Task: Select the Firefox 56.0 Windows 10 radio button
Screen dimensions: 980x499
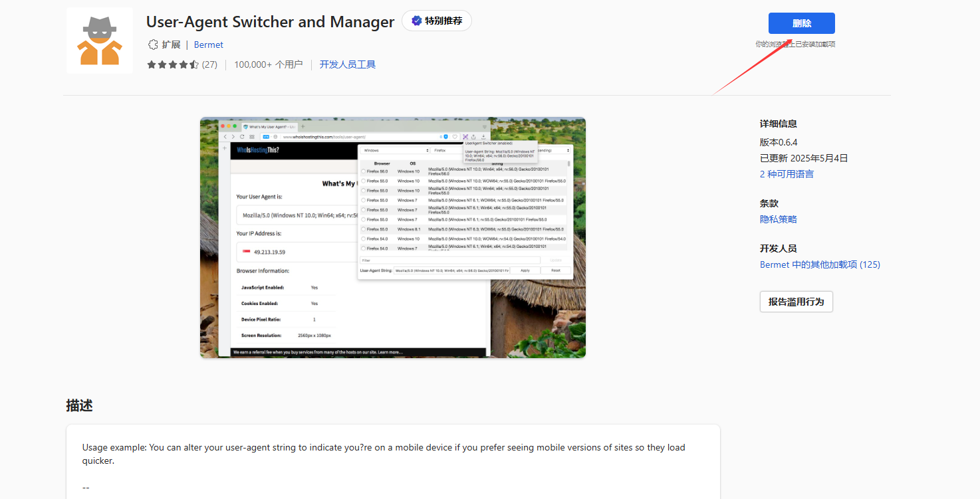Action: tap(363, 171)
